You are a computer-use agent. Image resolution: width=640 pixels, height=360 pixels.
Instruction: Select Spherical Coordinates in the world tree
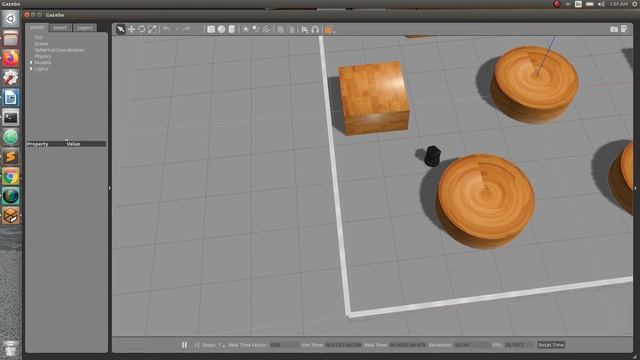click(x=59, y=50)
